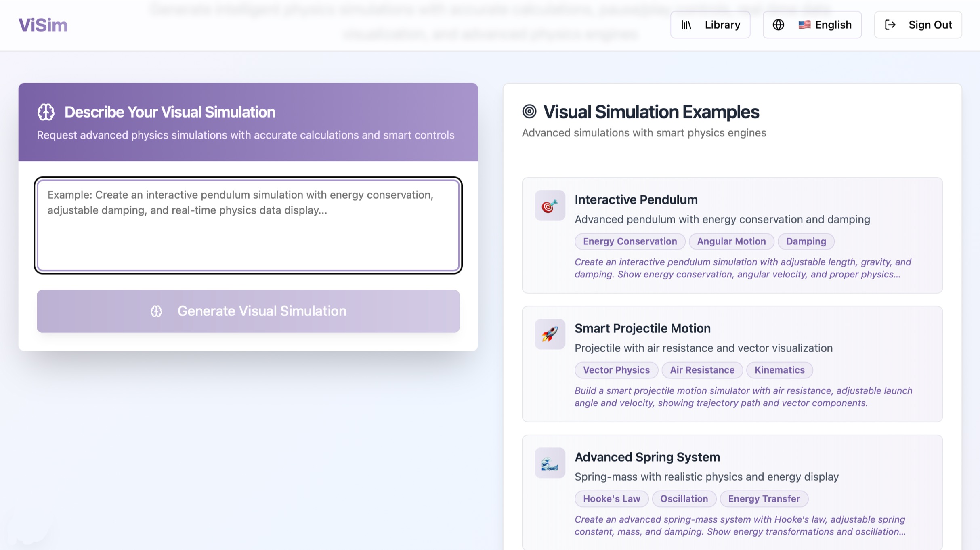Click the ViSim logo
The height and width of the screenshot is (550, 980).
(x=43, y=25)
